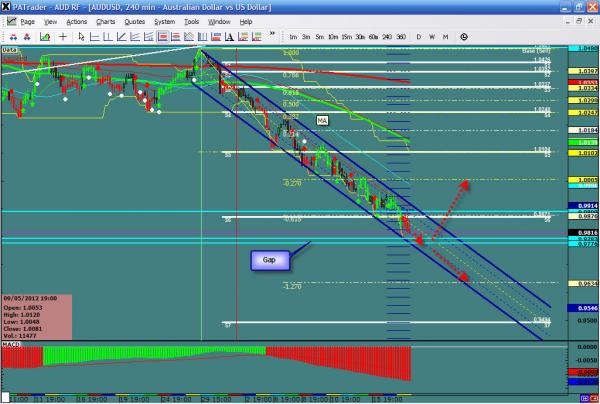Select the Weekly 'W' timeframe button
600x404 pixels.
(433, 37)
